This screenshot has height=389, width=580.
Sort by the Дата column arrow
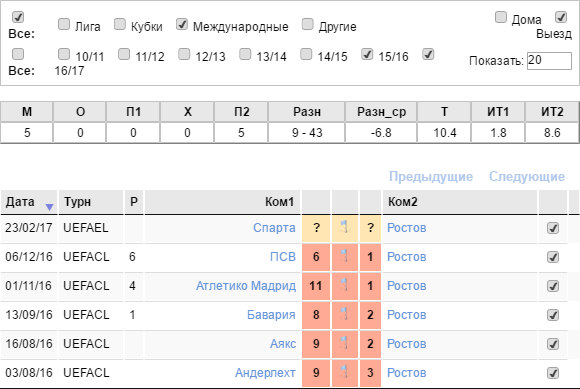tap(49, 207)
